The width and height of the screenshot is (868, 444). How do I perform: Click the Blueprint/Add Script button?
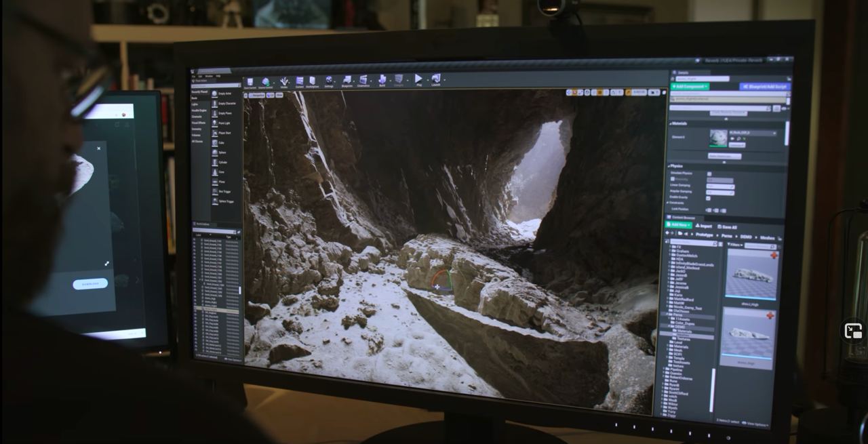(765, 87)
